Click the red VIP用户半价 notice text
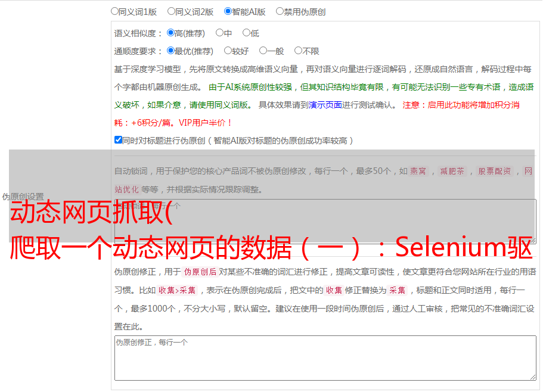This screenshot has width=543, height=392. 206,123
